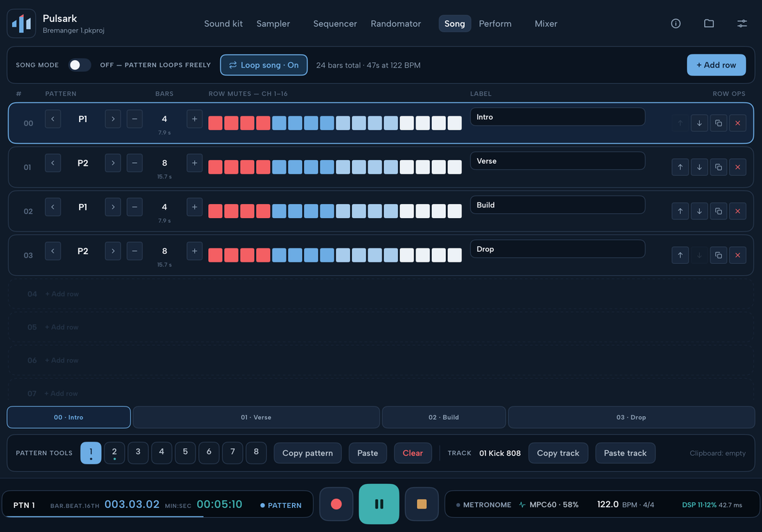762x532 pixels.
Task: Jump to 02 · Build timeline segment
Action: [444, 417]
